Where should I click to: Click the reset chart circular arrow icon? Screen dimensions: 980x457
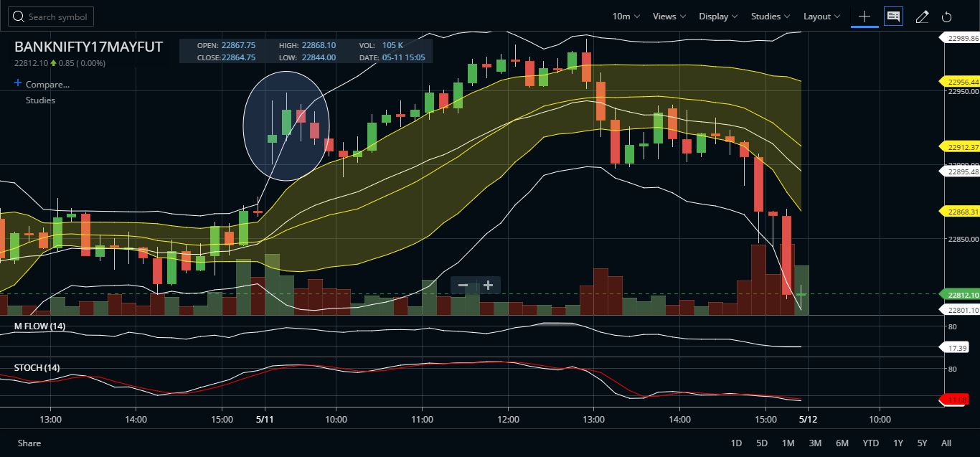point(946,17)
